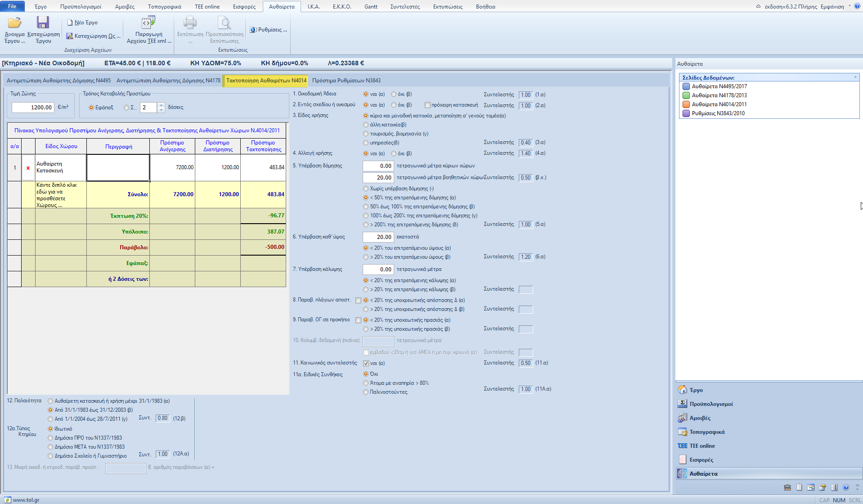
Task: Open the Τοπογραφικά sidebar section
Action: (x=707, y=432)
